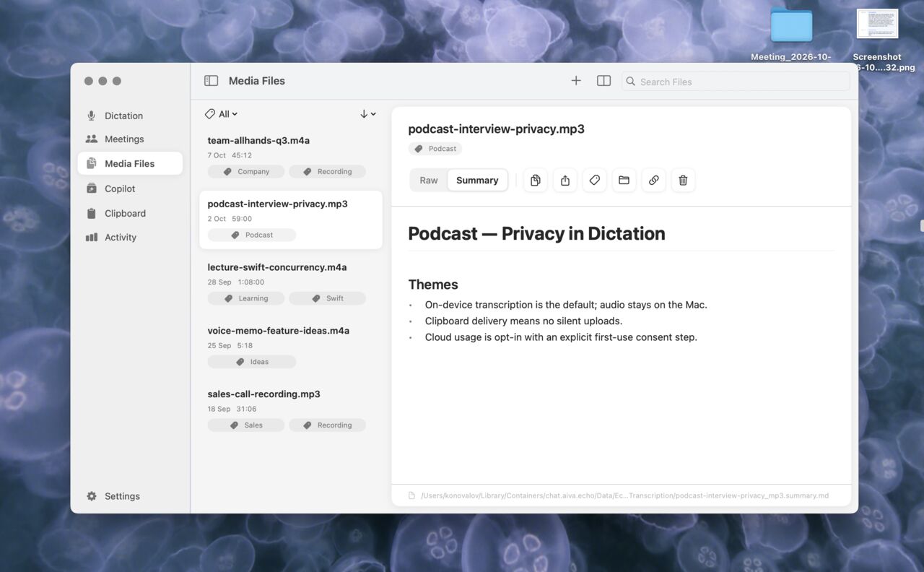
Task: Click the Ideas tag on the voice memo
Action: 252,362
